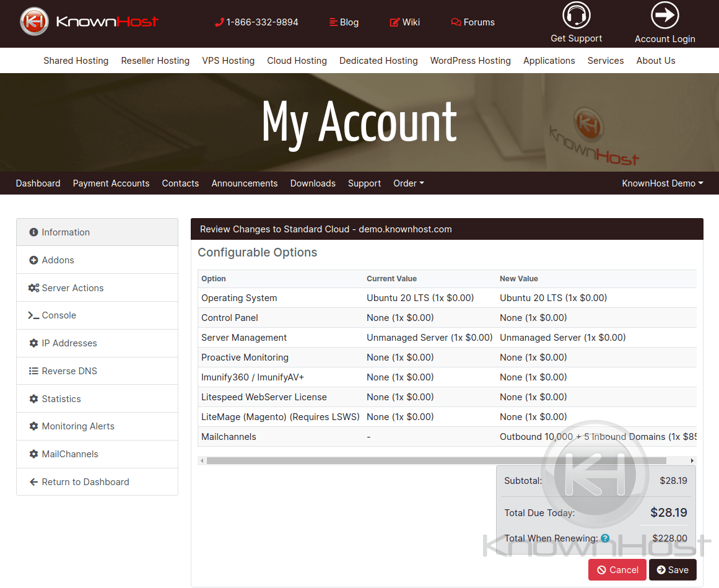The height and width of the screenshot is (588, 719).
Task: Save the configuration changes
Action: [x=673, y=569]
